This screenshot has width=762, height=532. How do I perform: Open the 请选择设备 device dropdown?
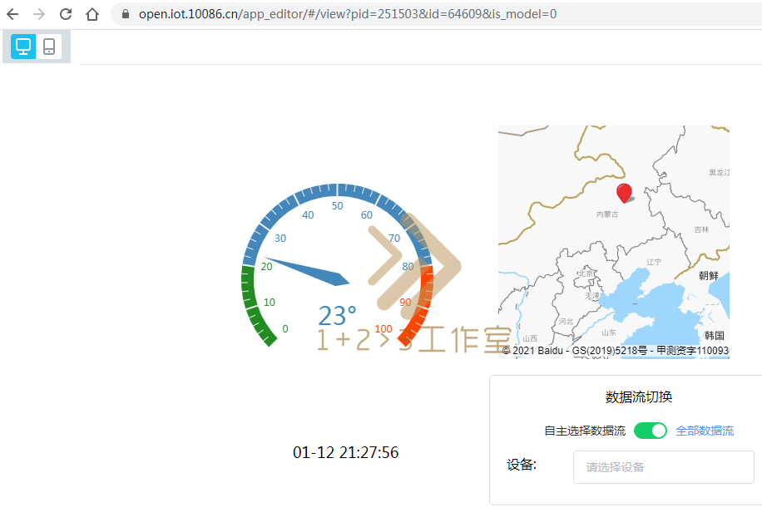coord(663,466)
